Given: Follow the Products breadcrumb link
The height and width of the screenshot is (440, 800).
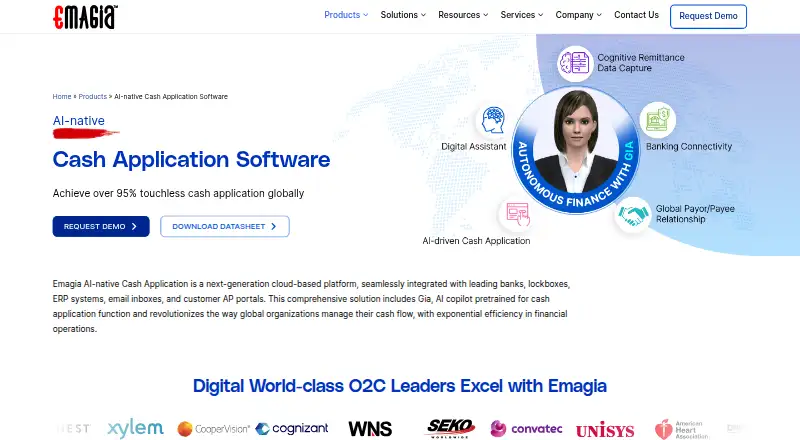Looking at the screenshot, I should [x=93, y=96].
